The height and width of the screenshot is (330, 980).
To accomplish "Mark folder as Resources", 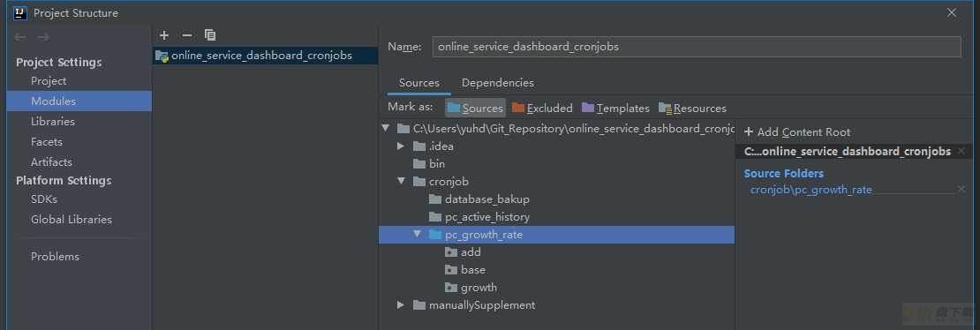I will pos(692,109).
